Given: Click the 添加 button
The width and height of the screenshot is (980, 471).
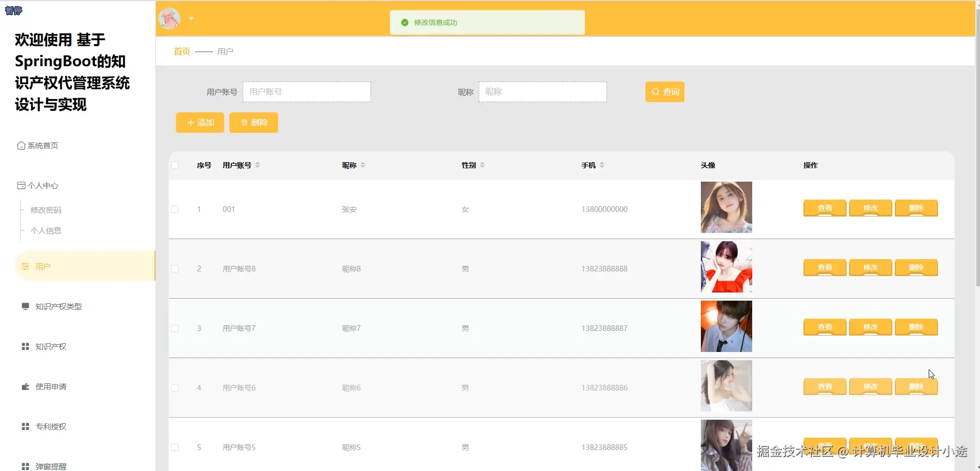Looking at the screenshot, I should pyautogui.click(x=200, y=123).
